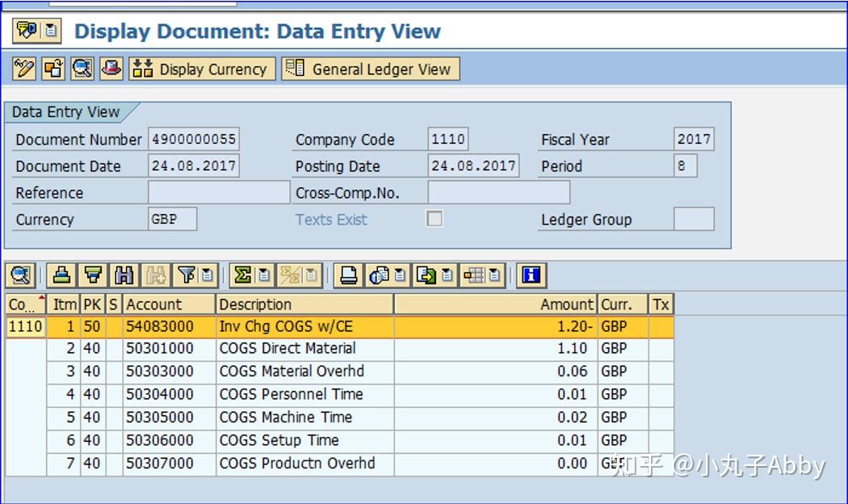Click the Details magnifier icon above the table
The height and width of the screenshot is (504, 848).
coord(20,275)
